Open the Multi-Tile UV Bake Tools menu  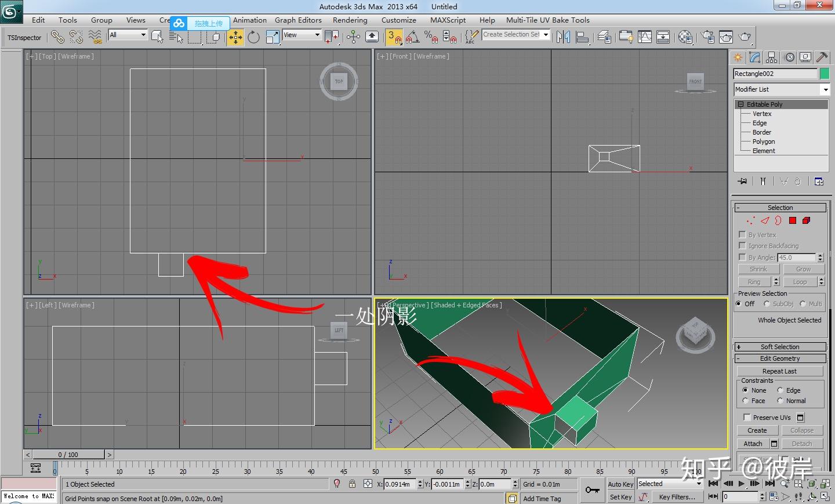548,20
